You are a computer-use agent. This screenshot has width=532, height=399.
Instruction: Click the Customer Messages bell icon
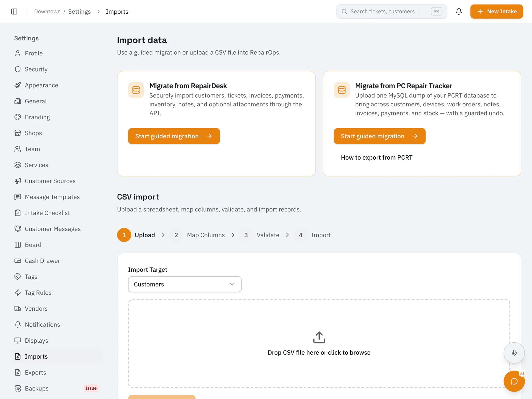pos(18,229)
